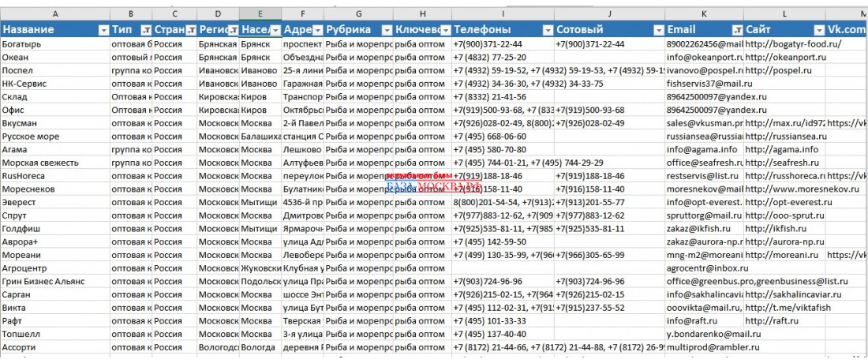Select the Агроцентр name cell

pyautogui.click(x=54, y=268)
